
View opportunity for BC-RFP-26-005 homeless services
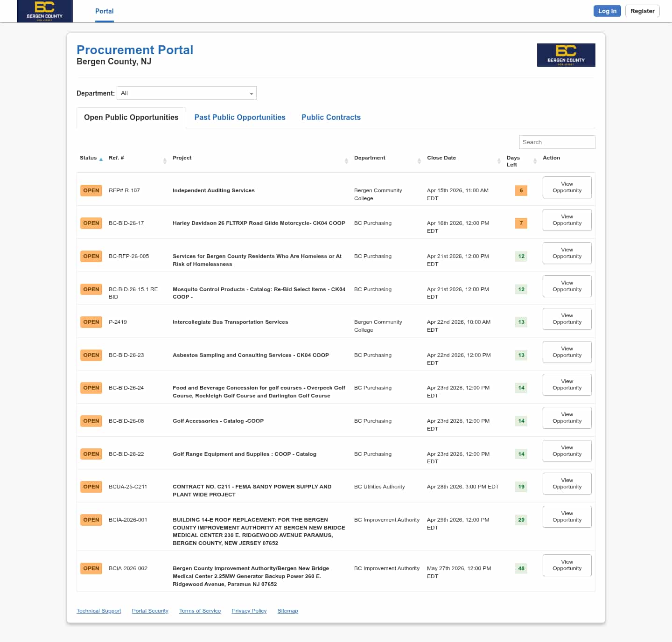567,253
